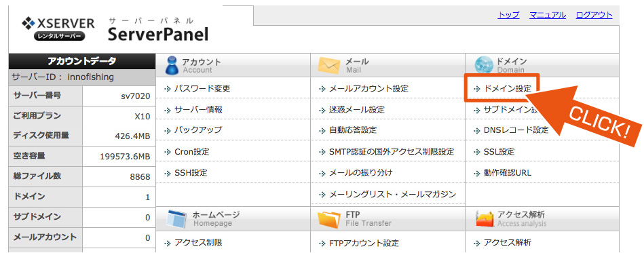This screenshot has width=644, height=253.
Task: Click the Mail envelope icon
Action: pos(329,65)
